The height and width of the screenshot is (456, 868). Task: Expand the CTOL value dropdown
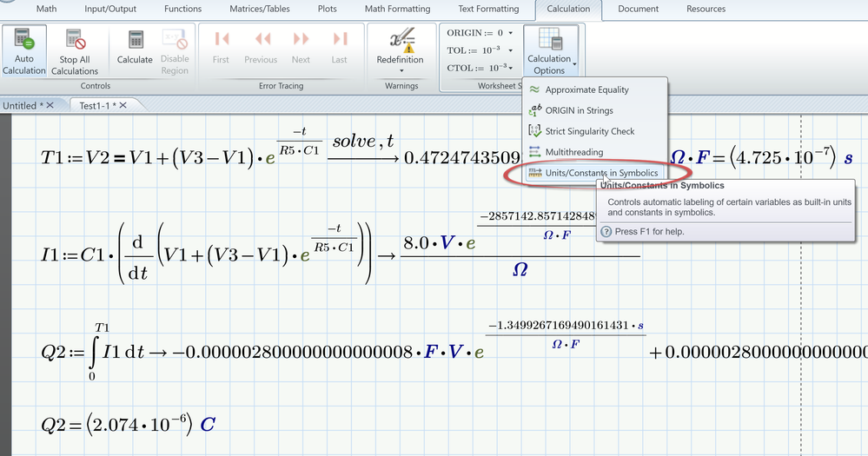pyautogui.click(x=510, y=68)
